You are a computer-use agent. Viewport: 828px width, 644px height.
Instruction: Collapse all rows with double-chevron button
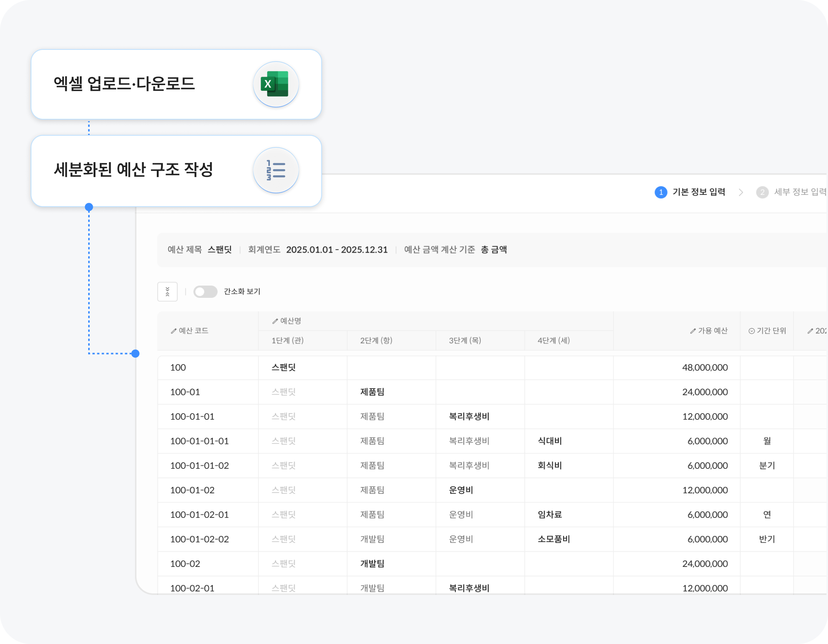tap(168, 292)
